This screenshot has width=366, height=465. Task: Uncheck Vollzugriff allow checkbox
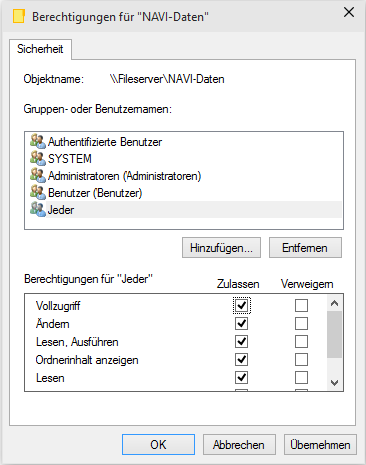coord(241,305)
